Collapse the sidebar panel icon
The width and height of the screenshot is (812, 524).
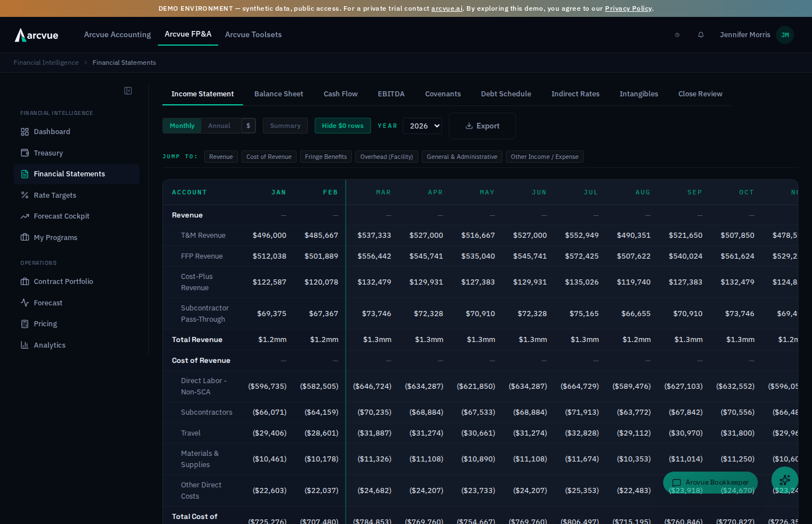tap(128, 91)
